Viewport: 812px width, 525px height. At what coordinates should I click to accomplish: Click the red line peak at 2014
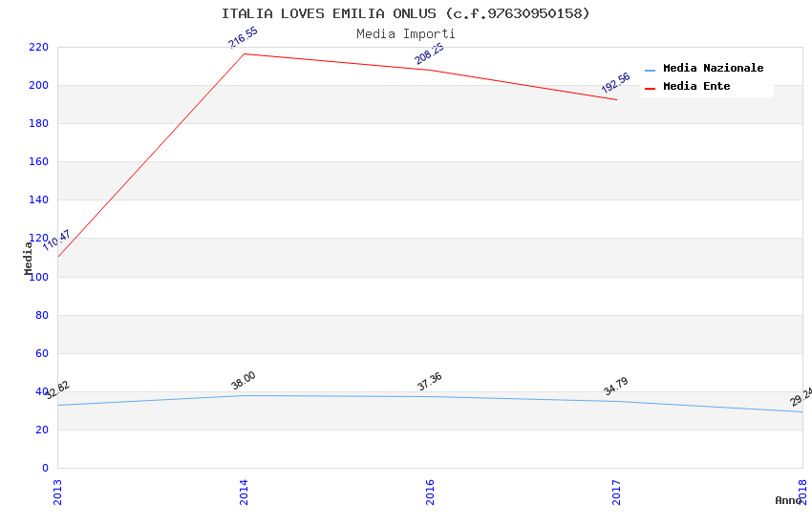tap(244, 53)
